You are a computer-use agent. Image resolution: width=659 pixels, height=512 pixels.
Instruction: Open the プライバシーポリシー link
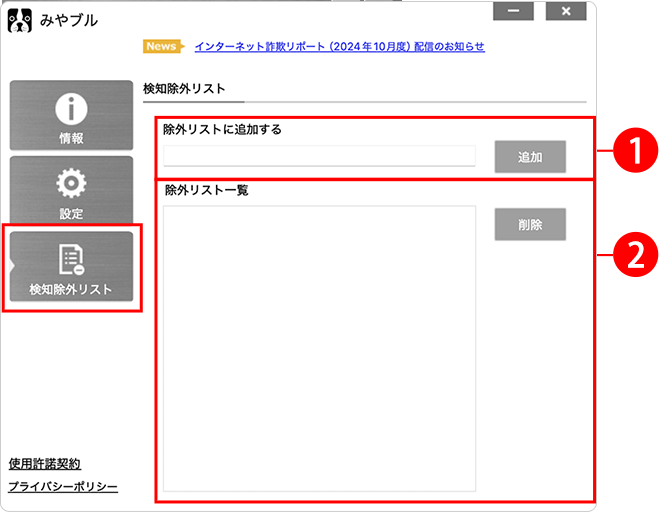tap(63, 487)
